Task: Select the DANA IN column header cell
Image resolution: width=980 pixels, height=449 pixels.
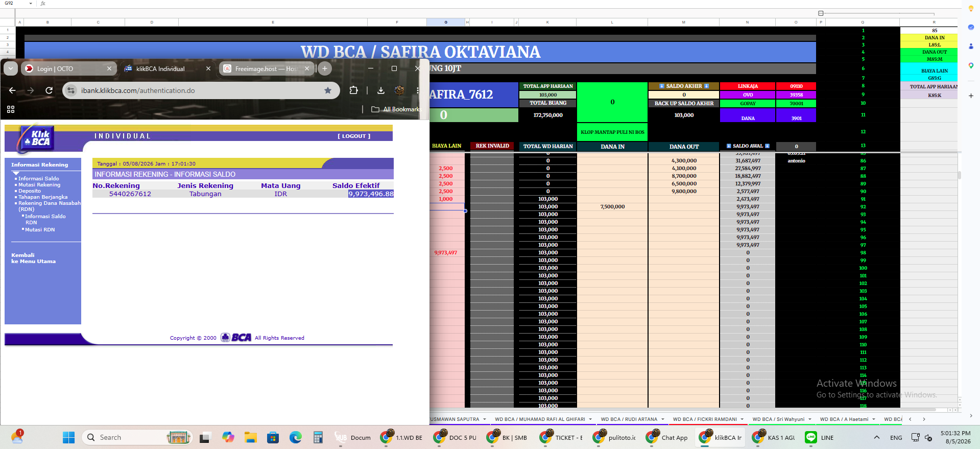Action: click(612, 147)
